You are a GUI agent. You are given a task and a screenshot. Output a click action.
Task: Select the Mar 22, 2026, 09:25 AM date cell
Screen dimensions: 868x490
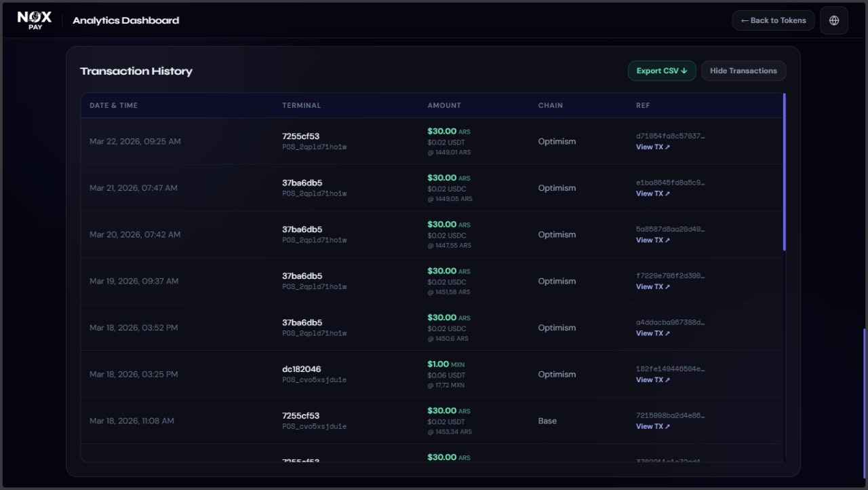point(135,141)
